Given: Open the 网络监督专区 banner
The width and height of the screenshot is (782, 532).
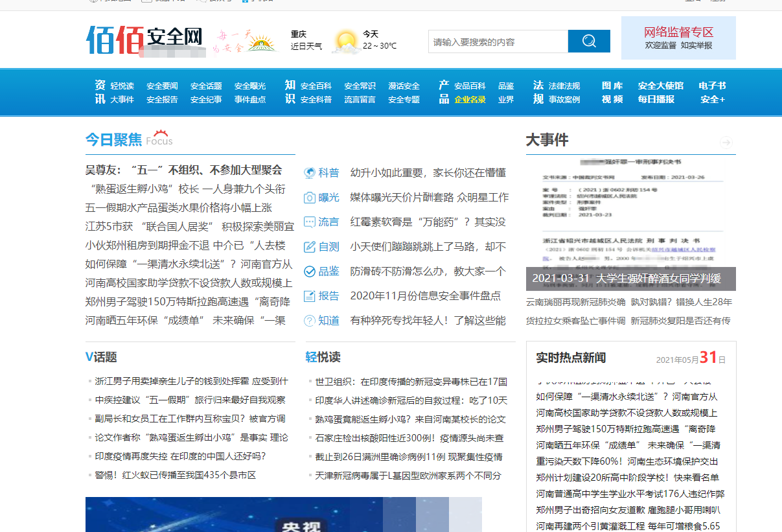Looking at the screenshot, I should tap(678, 38).
